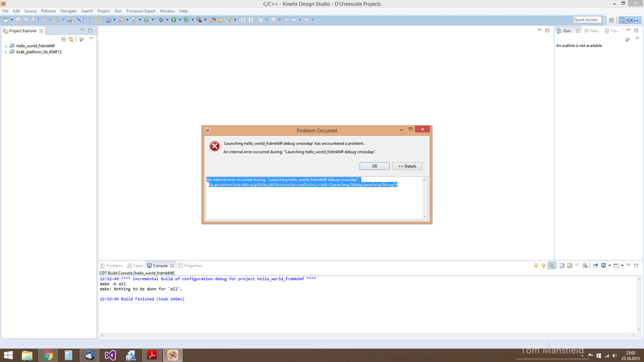Click the Clear Console icon
Image resolution: width=644 pixels, height=362 pixels.
(585, 265)
